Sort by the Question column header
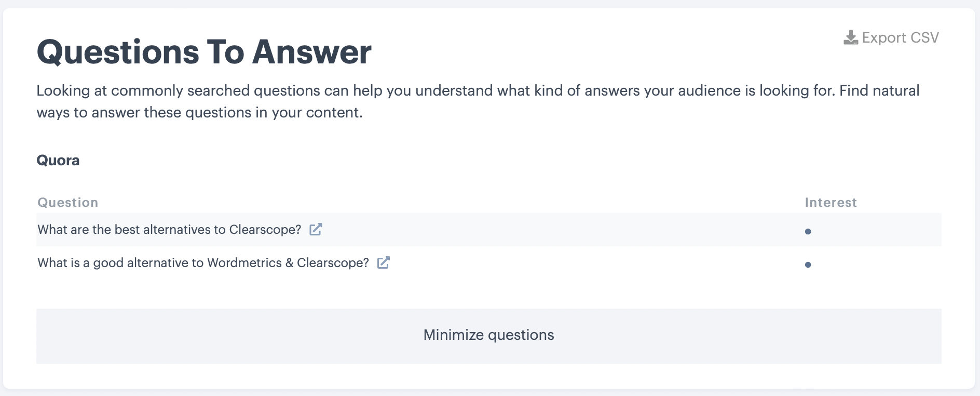Screen dimensions: 980x396 pos(67,202)
